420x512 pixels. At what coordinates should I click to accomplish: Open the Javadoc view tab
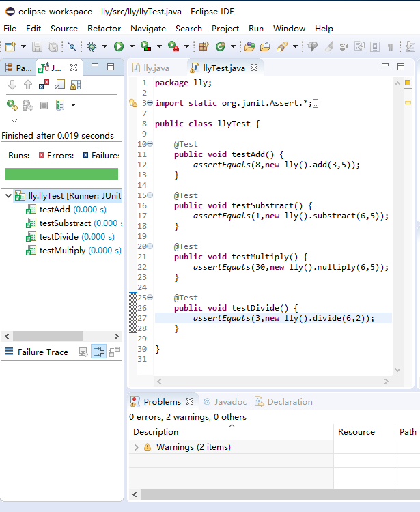(x=229, y=402)
